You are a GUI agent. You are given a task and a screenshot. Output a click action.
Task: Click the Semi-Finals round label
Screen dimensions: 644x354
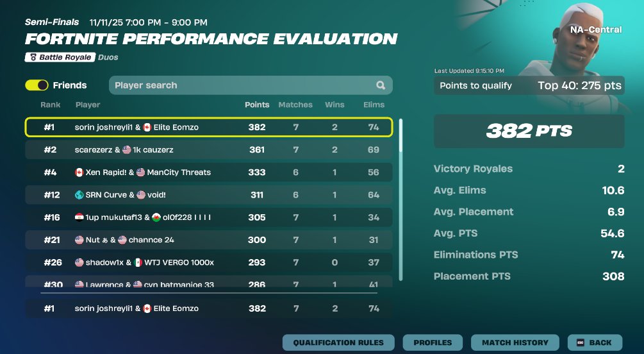pyautogui.click(x=52, y=22)
